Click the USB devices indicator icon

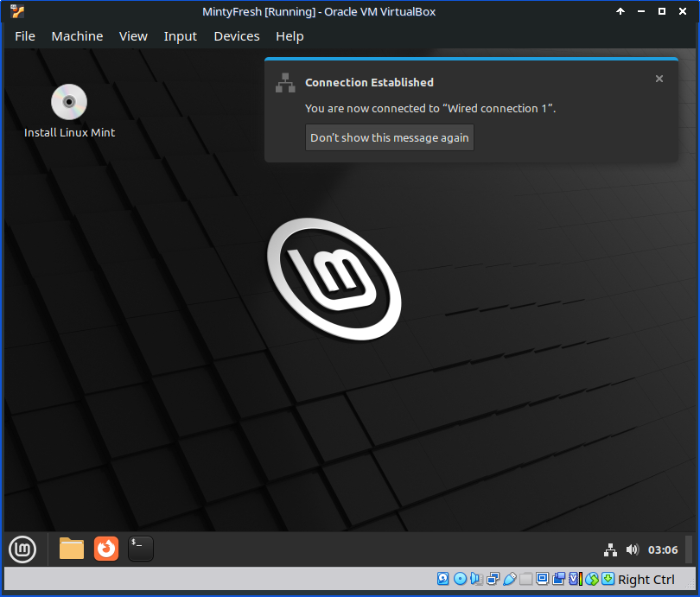tap(510, 579)
